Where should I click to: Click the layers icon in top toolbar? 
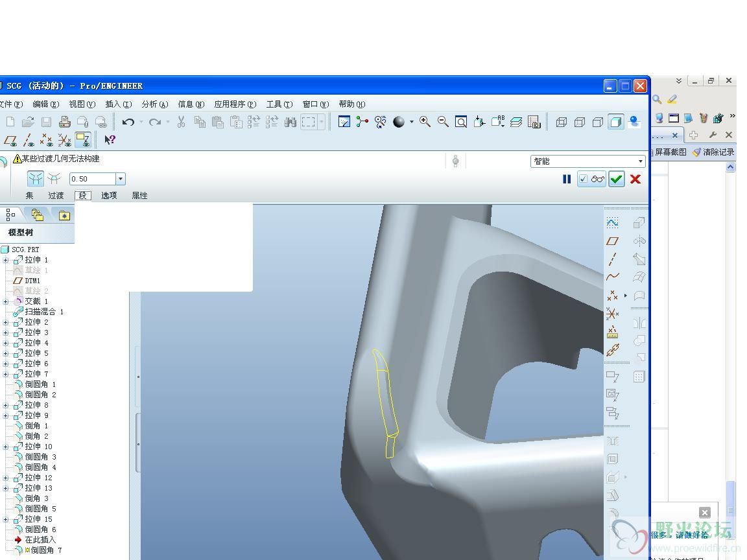pyautogui.click(x=516, y=122)
